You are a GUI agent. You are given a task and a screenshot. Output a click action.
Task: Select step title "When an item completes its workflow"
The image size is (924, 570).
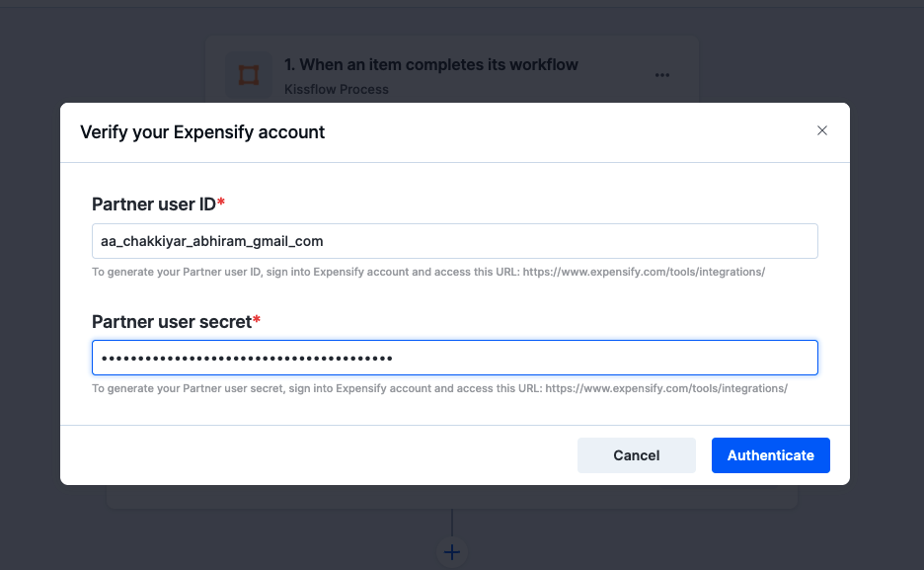tap(431, 65)
